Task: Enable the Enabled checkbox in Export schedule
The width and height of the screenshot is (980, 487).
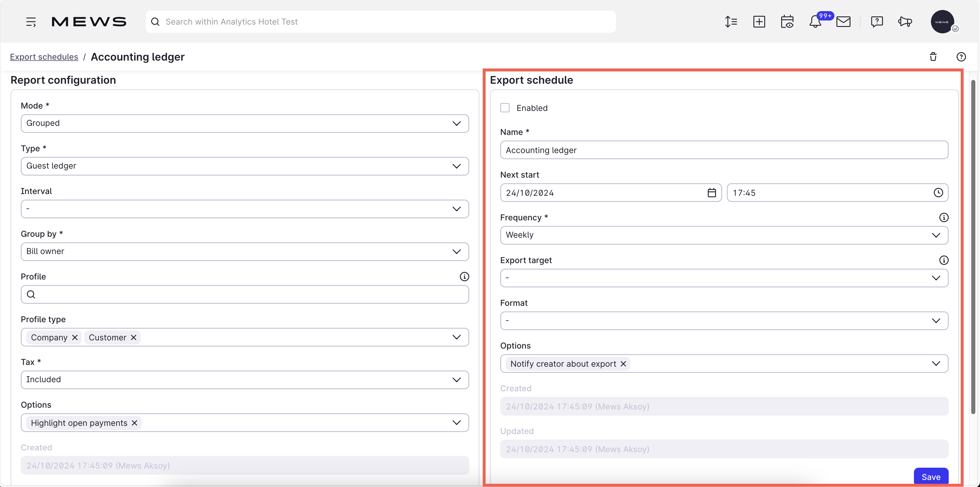Action: coord(505,107)
